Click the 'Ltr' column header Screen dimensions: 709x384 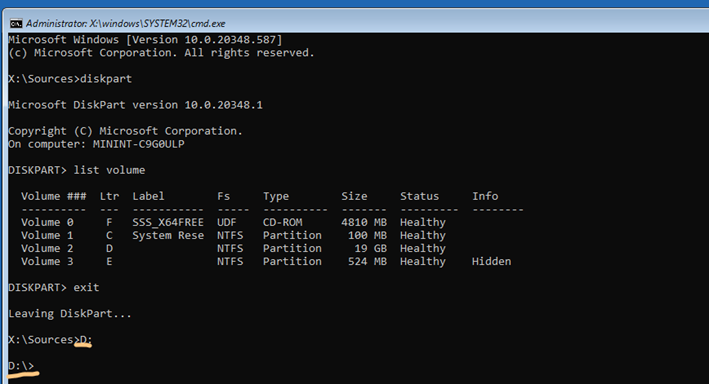coord(109,196)
